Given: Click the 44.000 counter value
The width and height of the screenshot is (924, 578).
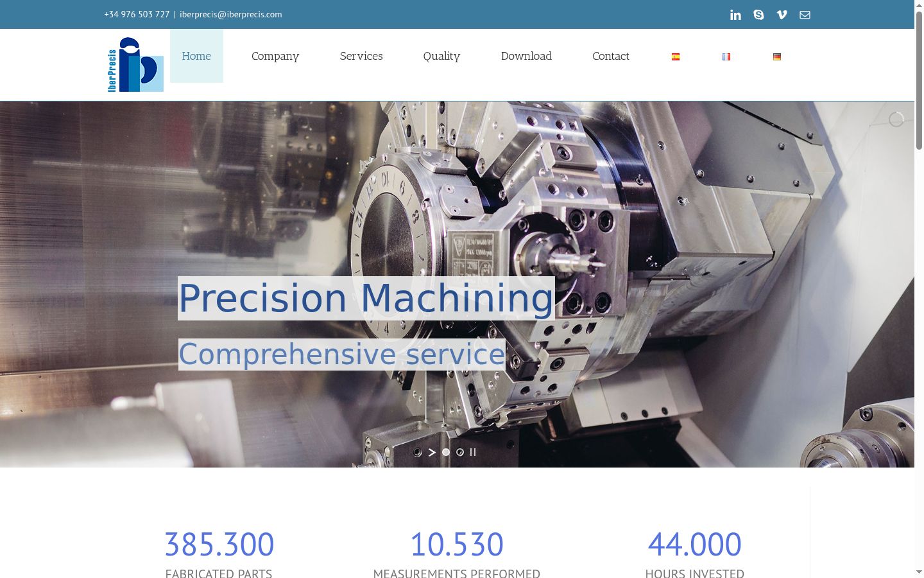Looking at the screenshot, I should point(695,544).
